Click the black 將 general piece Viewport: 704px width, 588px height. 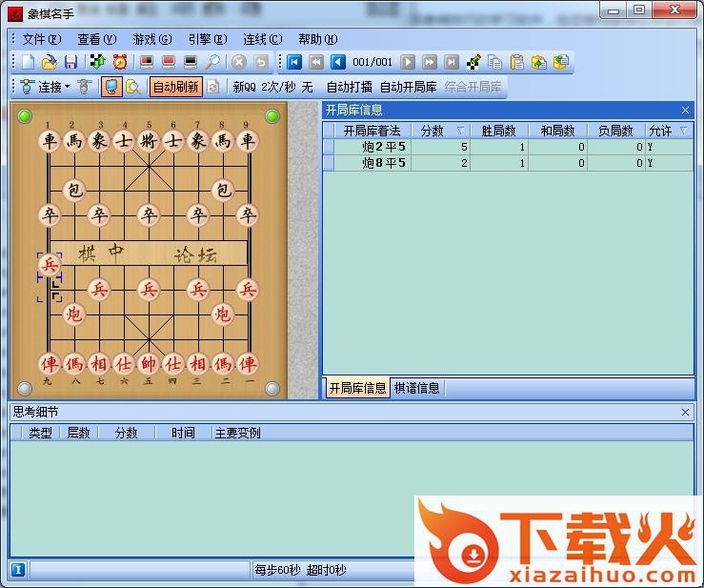[x=149, y=141]
